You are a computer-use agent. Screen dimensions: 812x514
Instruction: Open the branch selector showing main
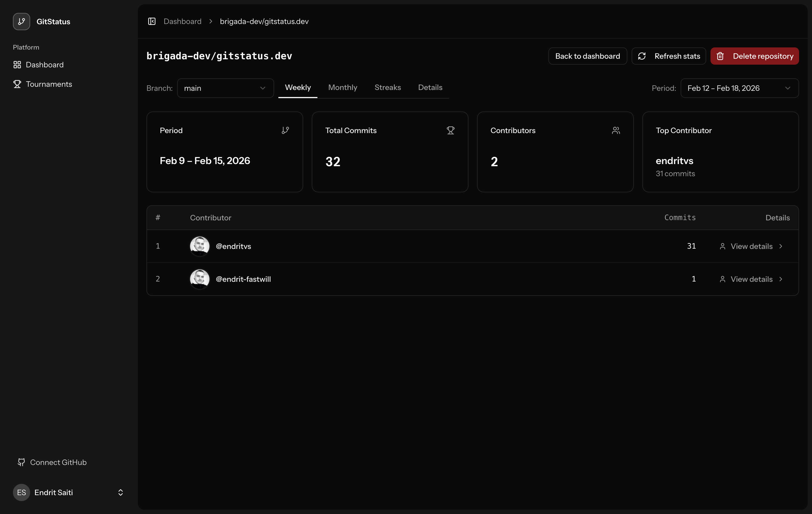click(225, 88)
